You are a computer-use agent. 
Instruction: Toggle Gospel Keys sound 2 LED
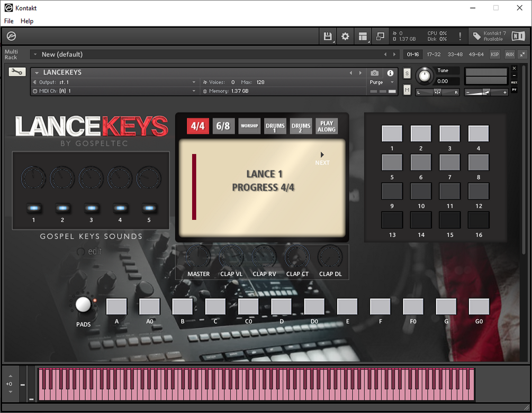tap(62, 208)
